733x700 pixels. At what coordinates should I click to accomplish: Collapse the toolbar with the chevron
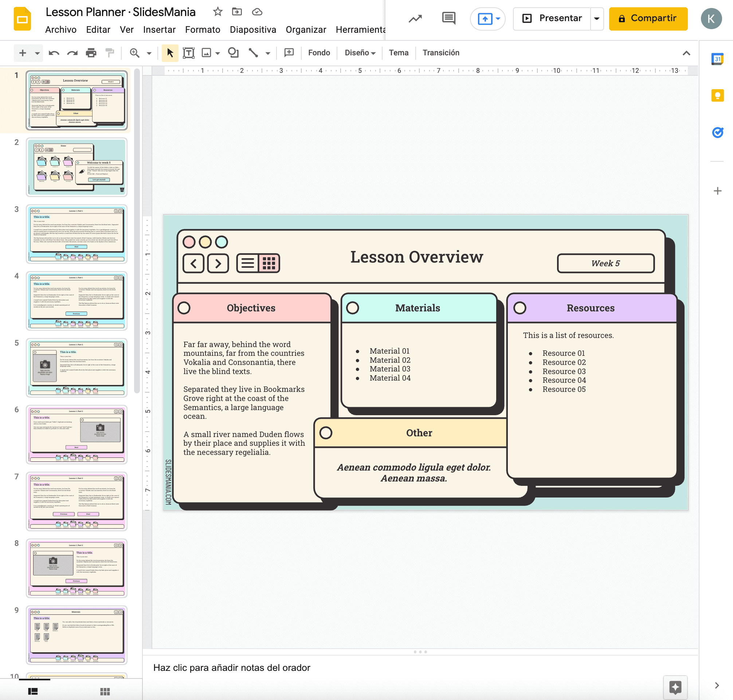pyautogui.click(x=687, y=52)
